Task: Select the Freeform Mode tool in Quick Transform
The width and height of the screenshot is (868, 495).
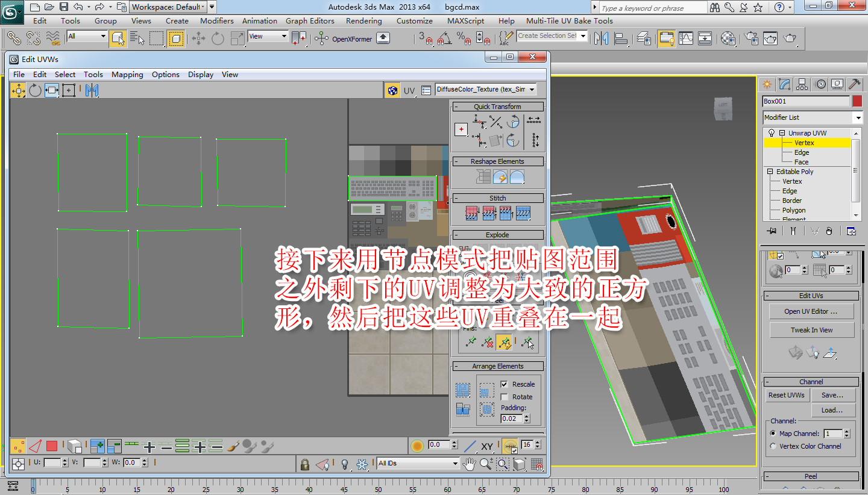Action: 461,129
